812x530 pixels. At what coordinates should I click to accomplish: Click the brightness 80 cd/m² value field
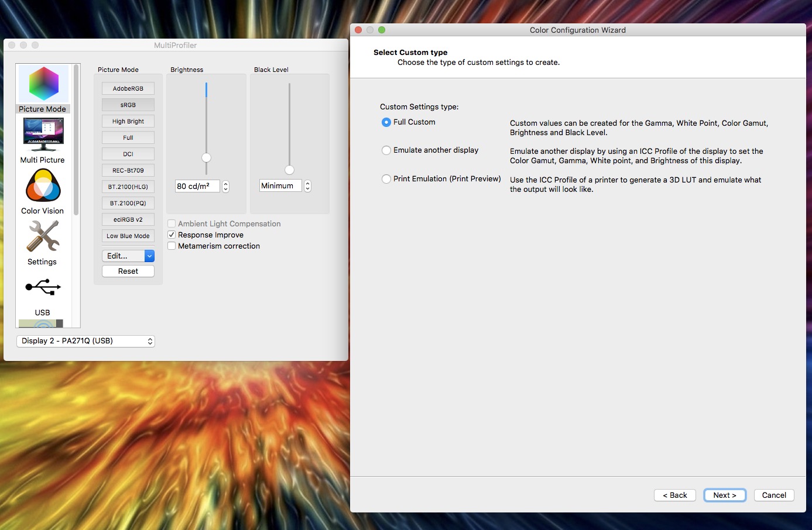(197, 186)
